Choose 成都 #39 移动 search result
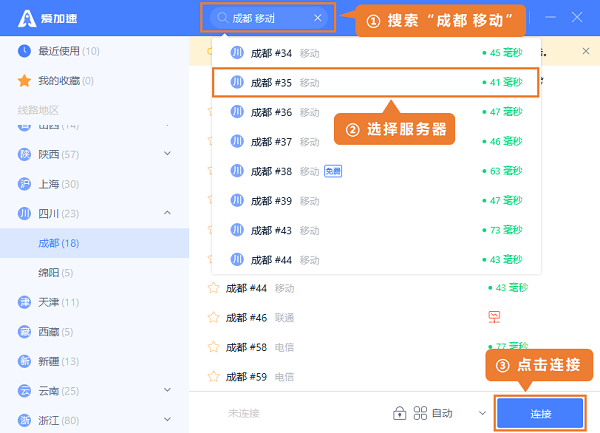The height and width of the screenshot is (433, 600). click(x=376, y=201)
